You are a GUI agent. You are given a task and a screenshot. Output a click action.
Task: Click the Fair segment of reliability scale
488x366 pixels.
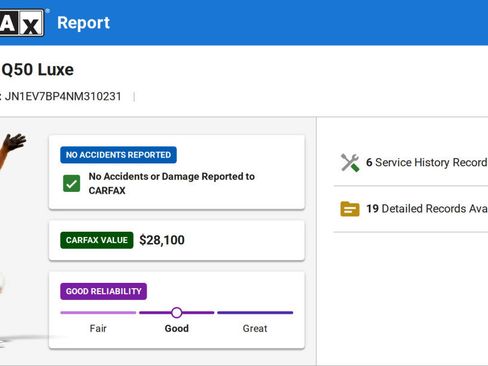[98, 313]
